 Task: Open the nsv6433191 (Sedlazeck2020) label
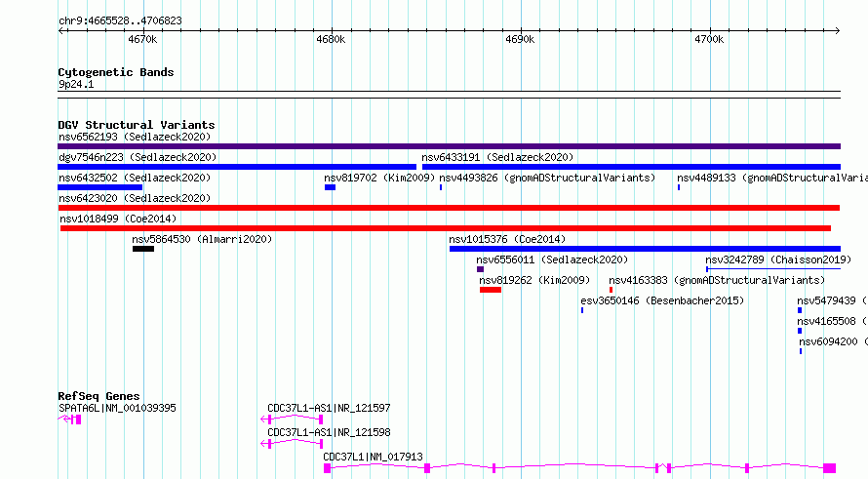497,157
